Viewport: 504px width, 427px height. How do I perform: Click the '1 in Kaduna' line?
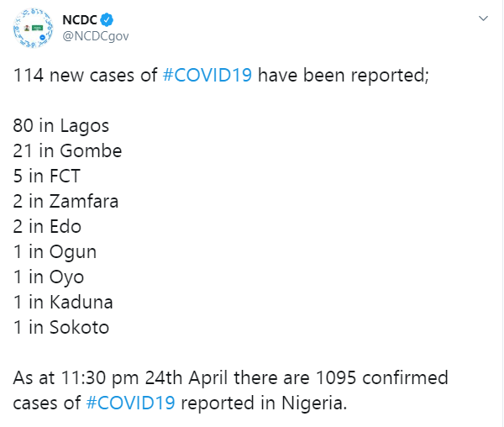(x=63, y=302)
